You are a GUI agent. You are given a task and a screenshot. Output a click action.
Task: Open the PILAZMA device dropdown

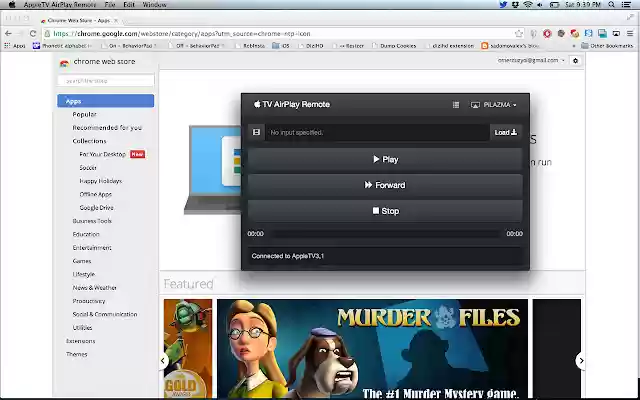point(493,105)
